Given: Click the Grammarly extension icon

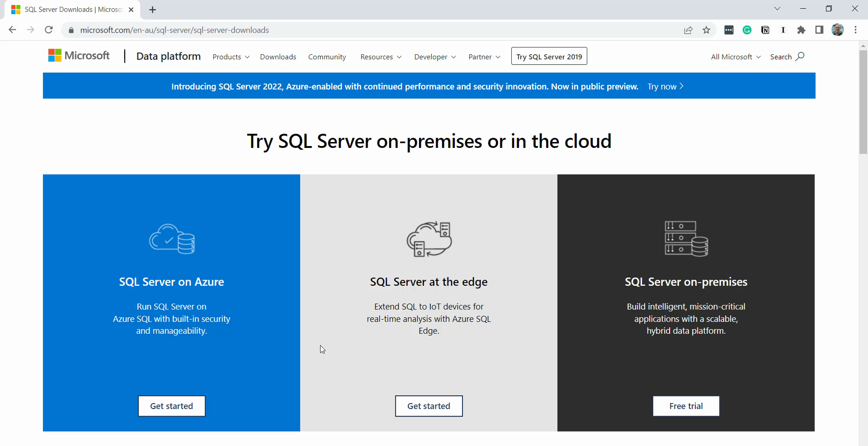Looking at the screenshot, I should coord(747,30).
